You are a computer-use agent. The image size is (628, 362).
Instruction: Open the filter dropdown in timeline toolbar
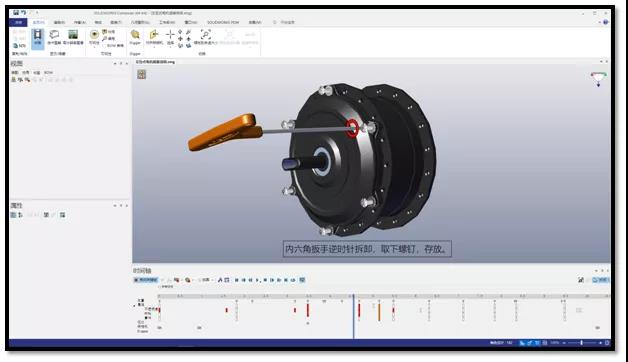coord(207,280)
